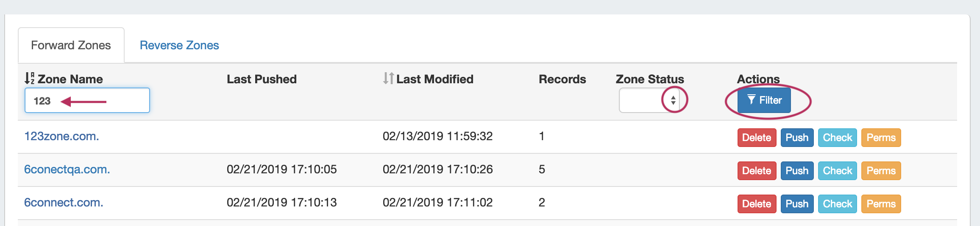The image size is (980, 226).
Task: Open the Zone Status dropdown
Action: pos(649,100)
